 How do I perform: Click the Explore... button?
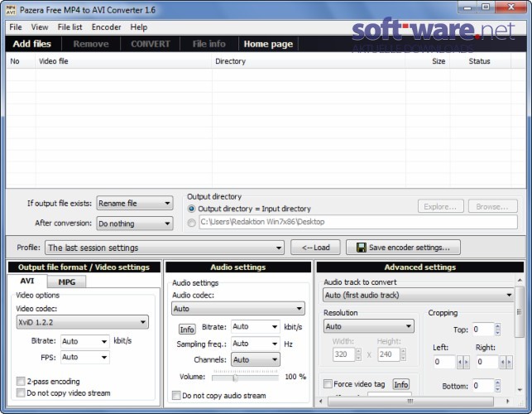pos(440,206)
